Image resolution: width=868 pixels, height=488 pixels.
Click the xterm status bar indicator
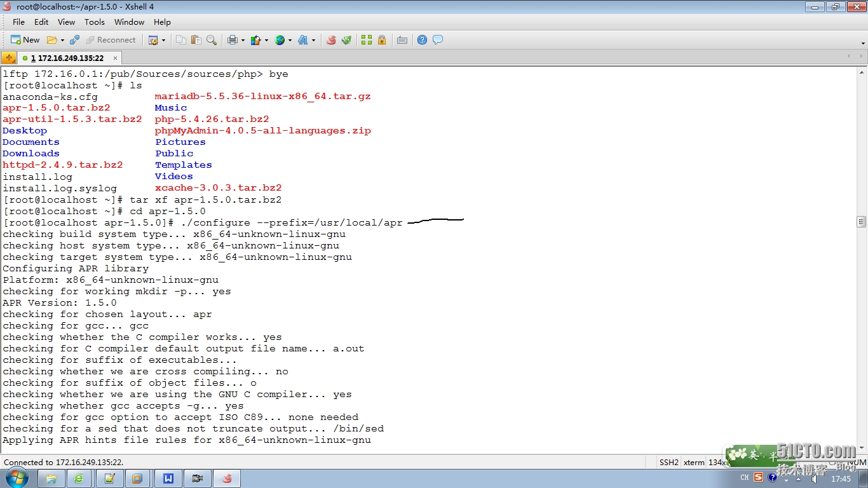(694, 462)
